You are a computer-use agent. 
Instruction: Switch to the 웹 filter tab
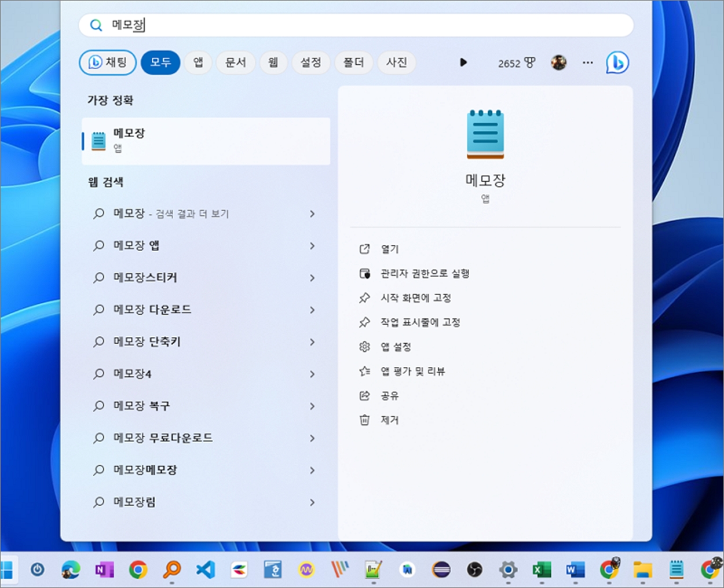pyautogui.click(x=273, y=63)
